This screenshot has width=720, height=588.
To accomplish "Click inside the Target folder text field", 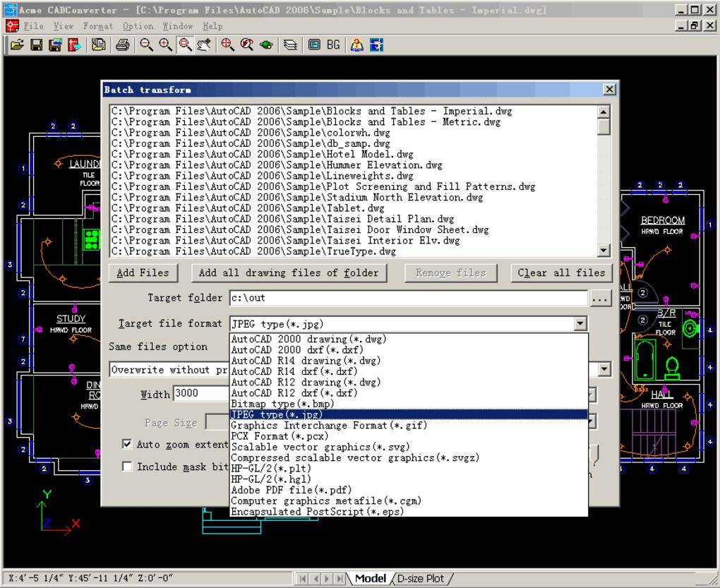I will [x=408, y=298].
